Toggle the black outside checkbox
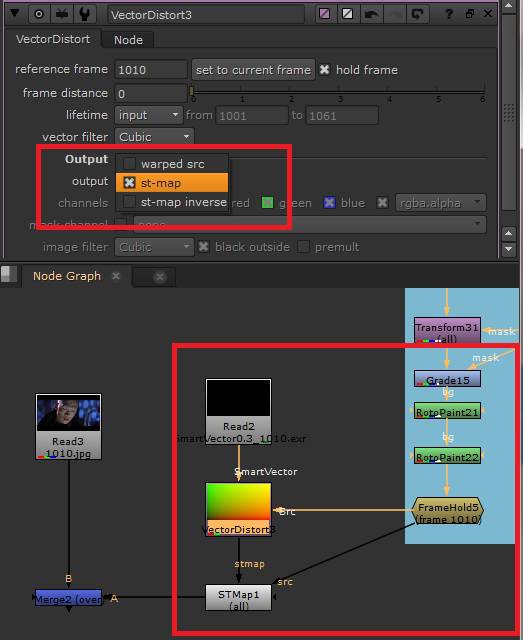The image size is (523, 640). 203,246
